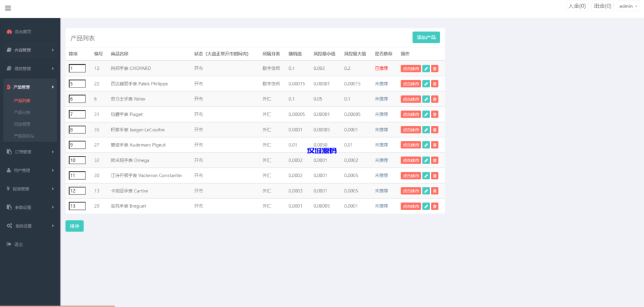Click 点击休市 button for Rolex row
Viewport: 644px width, 307px height.
pyautogui.click(x=411, y=99)
